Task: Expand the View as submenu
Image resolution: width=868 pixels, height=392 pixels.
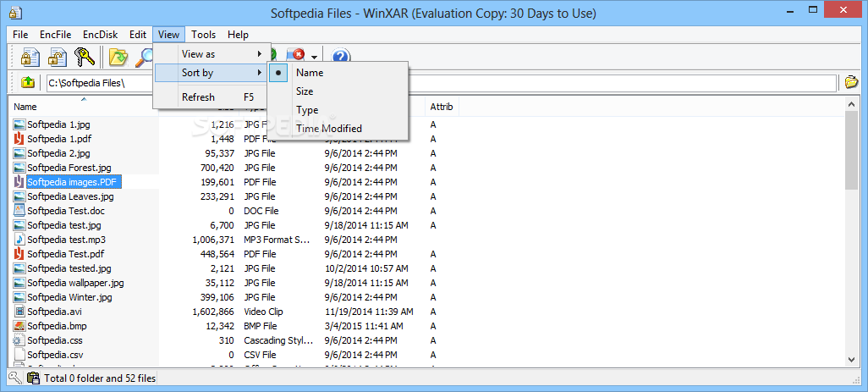Action: pos(212,54)
